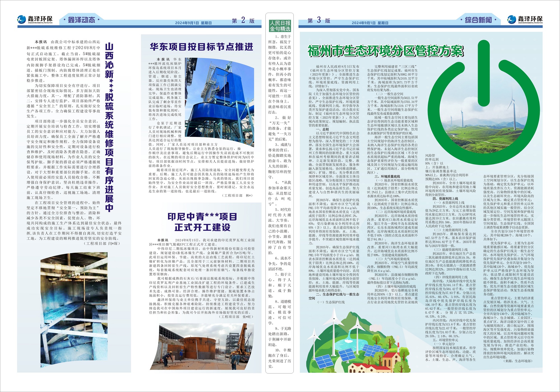Screen dimensions: 560x392
Task: Click the 第 2 版 page label
Action: 243,20
